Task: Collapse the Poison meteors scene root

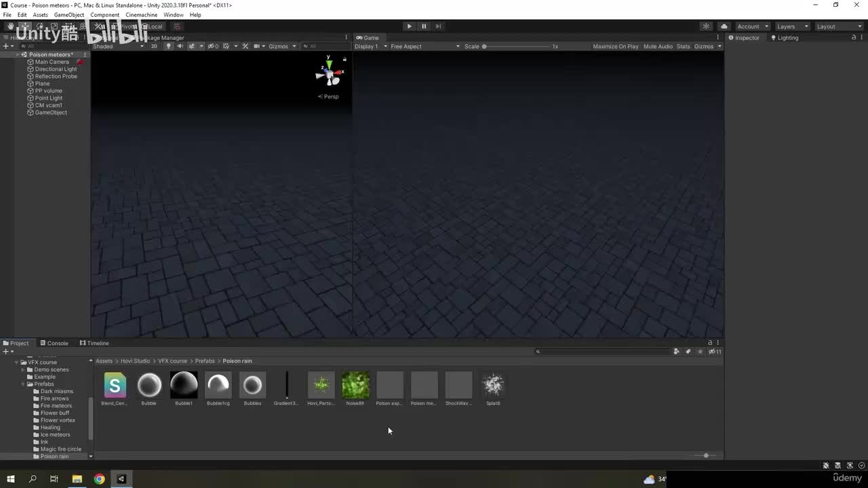Action: point(18,54)
